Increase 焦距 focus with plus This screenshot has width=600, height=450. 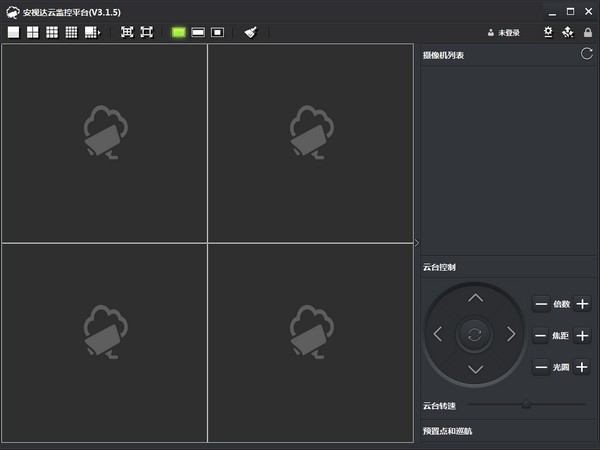click(x=582, y=336)
